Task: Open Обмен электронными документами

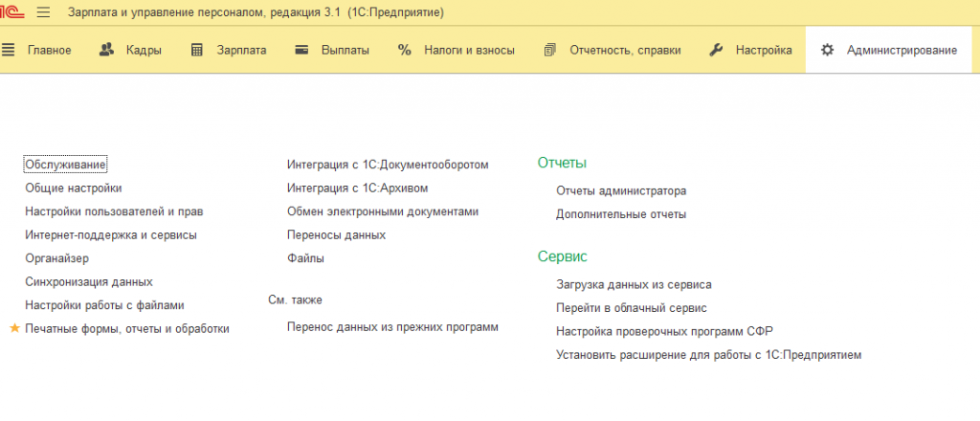Action: click(x=383, y=211)
